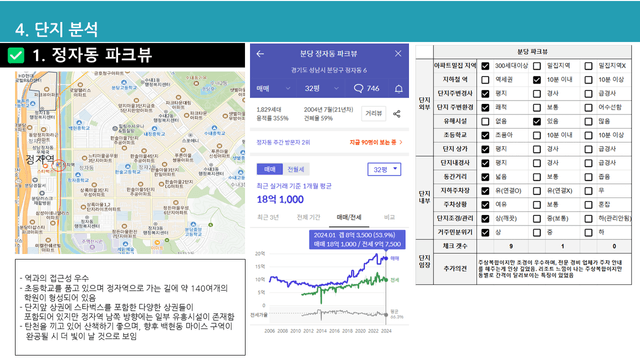Select the 최근 3년 tab
Image resolution: width=640 pixels, height=360 pixels.
(268, 217)
